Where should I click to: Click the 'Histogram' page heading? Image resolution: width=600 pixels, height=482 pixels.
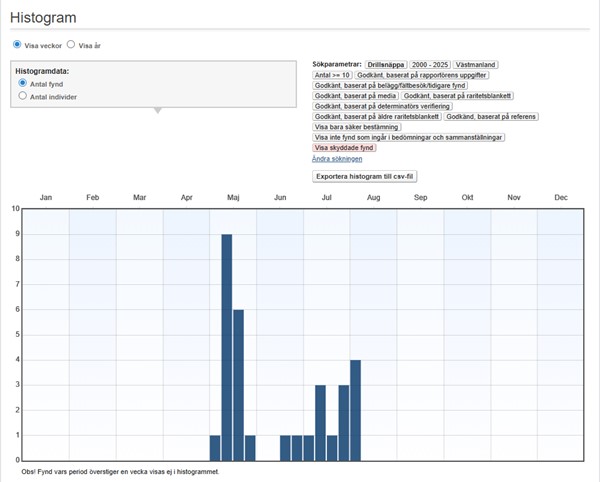[43, 17]
